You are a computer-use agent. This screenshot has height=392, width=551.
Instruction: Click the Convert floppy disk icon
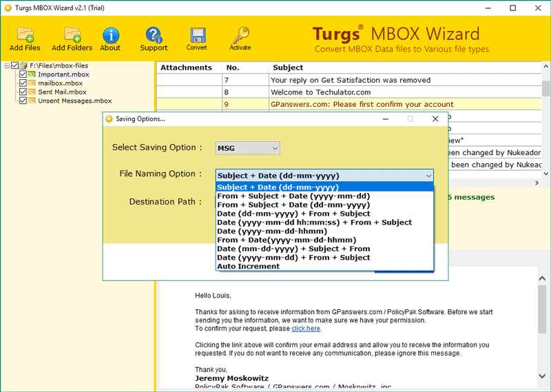pos(198,35)
